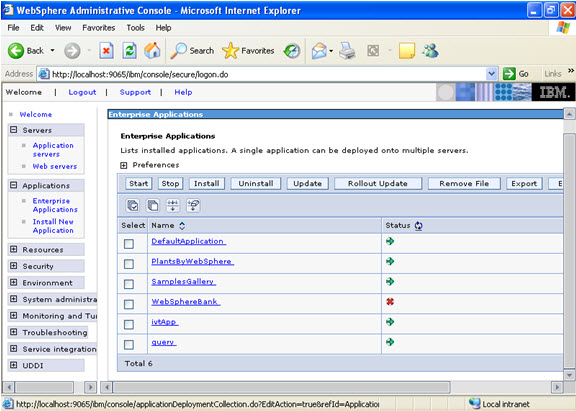Open the Web servers link
This screenshot has height=411, width=576.
coord(55,166)
